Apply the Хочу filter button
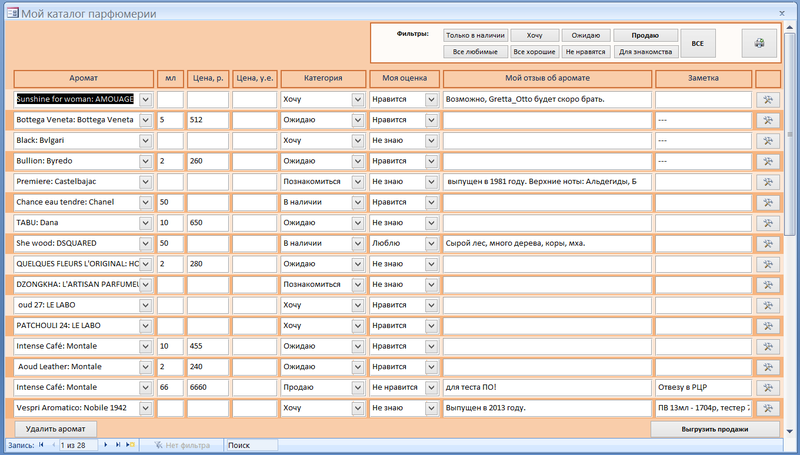Image resolution: width=800 pixels, height=455 pixels. (534, 35)
